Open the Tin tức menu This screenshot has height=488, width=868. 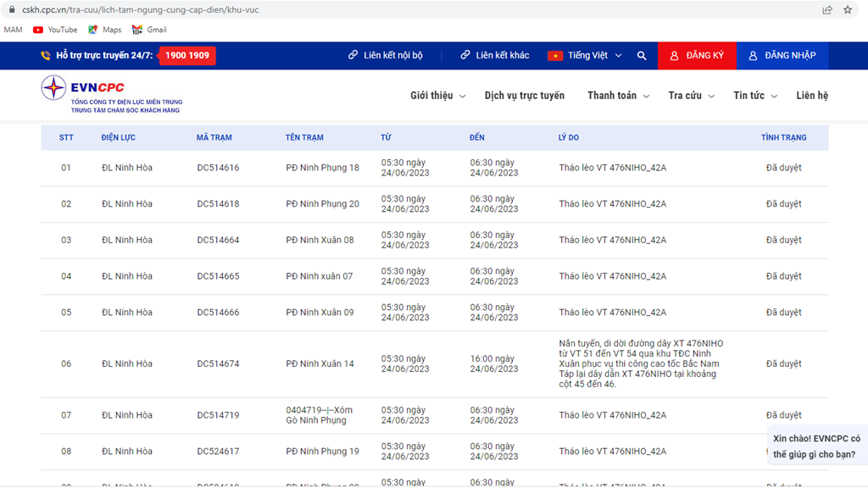point(754,96)
